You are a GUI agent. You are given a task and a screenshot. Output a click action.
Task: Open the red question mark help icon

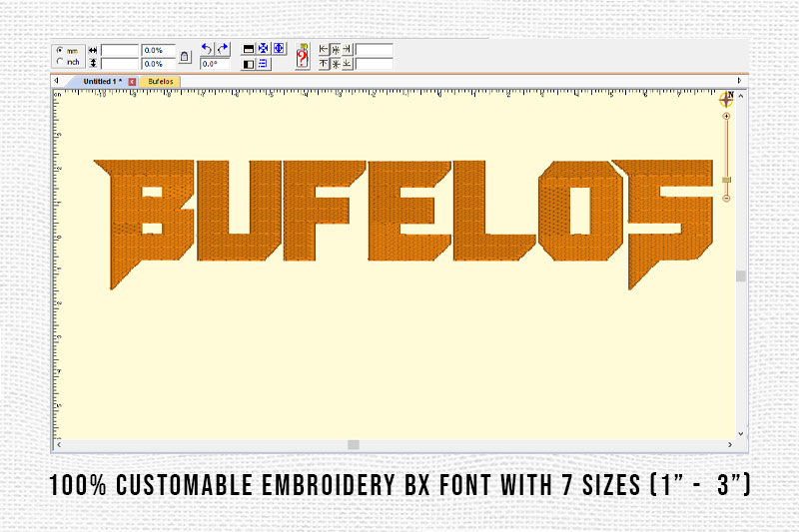pyautogui.click(x=303, y=57)
